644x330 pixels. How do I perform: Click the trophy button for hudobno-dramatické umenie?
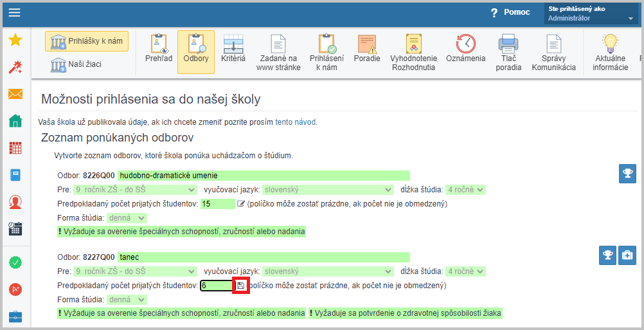click(x=627, y=174)
